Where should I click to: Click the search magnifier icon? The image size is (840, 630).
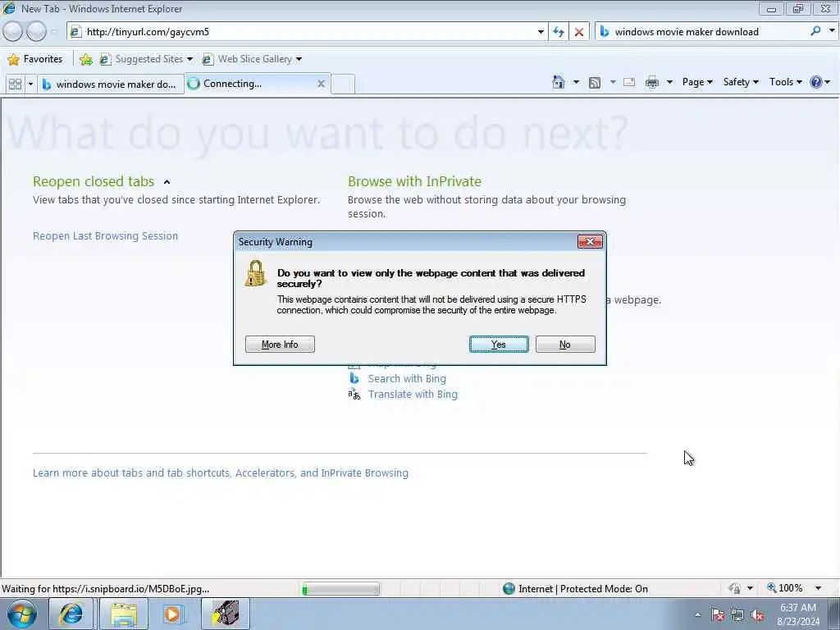815,31
